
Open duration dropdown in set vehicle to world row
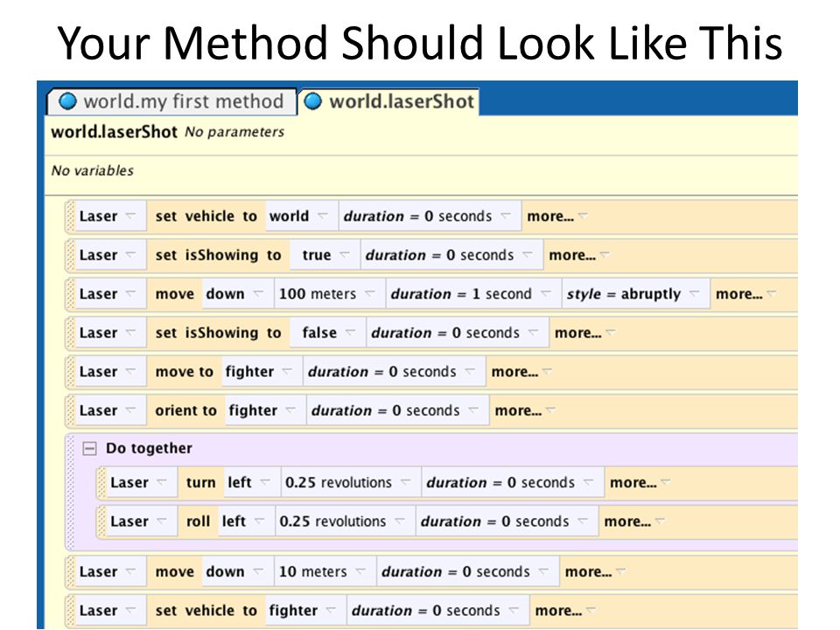tap(430, 216)
